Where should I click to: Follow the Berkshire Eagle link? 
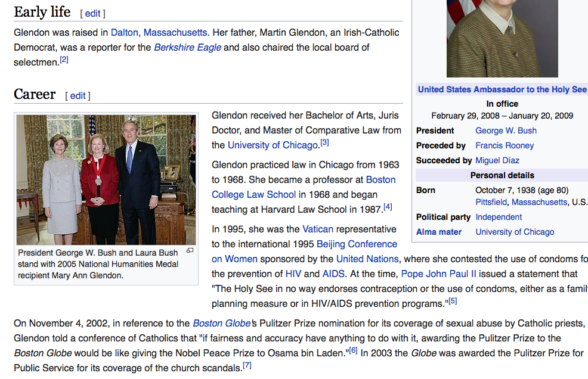188,47
